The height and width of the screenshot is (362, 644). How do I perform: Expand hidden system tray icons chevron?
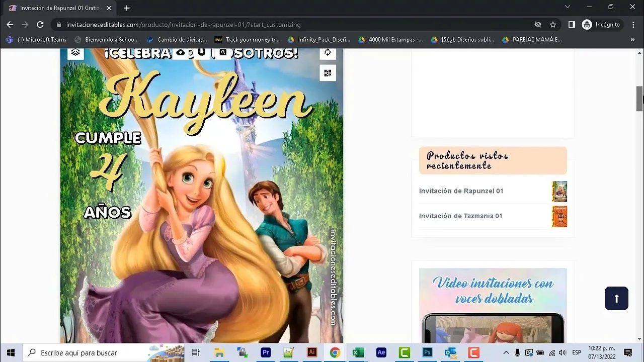click(x=506, y=352)
